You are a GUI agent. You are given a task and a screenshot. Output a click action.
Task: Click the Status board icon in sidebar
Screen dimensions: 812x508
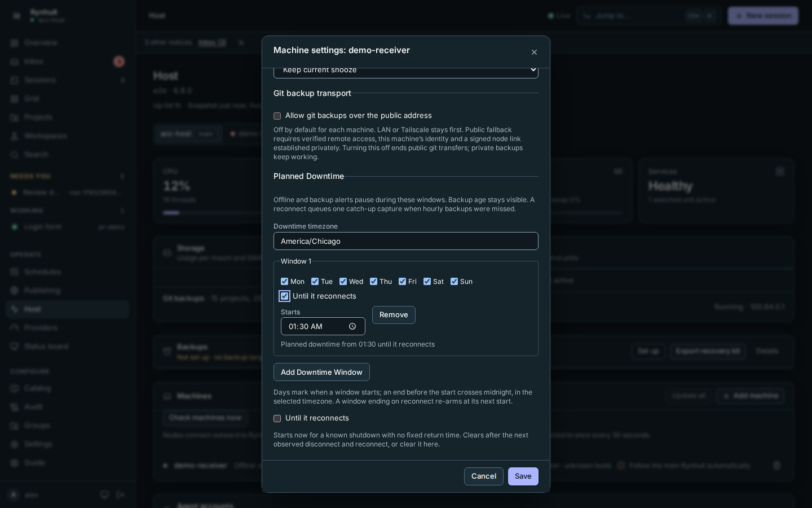pos(15,347)
